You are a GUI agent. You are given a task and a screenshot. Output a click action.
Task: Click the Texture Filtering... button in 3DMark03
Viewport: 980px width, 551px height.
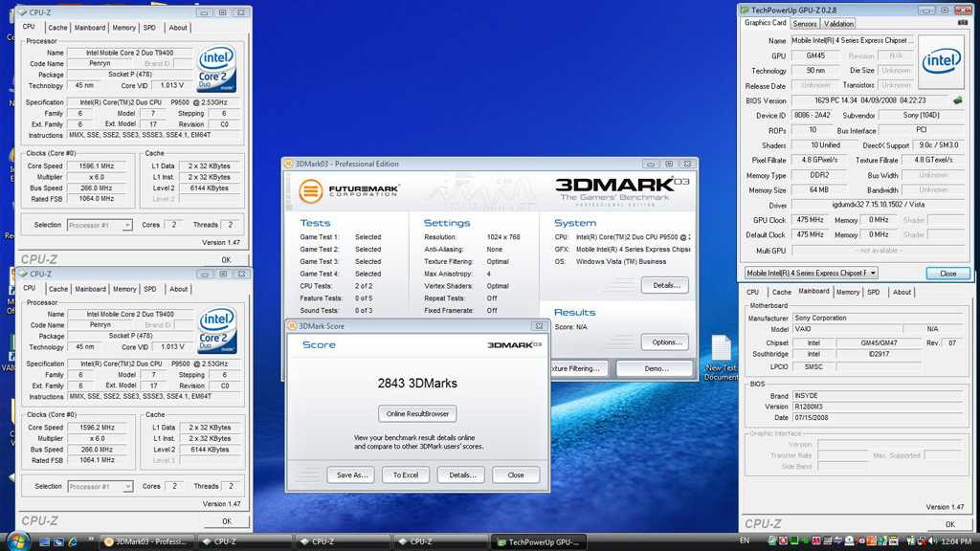click(579, 368)
